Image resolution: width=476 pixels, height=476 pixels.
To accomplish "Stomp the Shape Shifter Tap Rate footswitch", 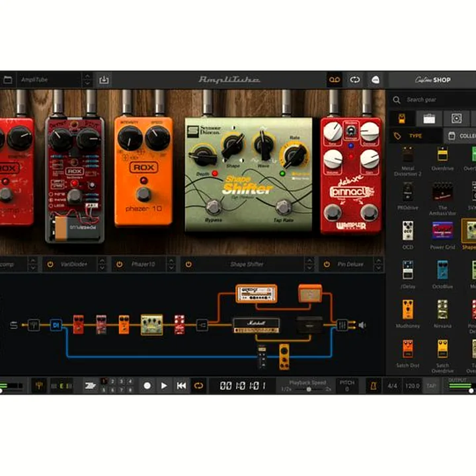I will pyautogui.click(x=284, y=207).
